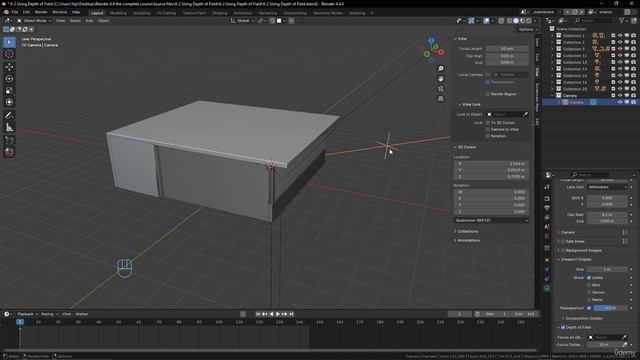
Task: Click the outliner filter funnel icon
Action: (621, 20)
